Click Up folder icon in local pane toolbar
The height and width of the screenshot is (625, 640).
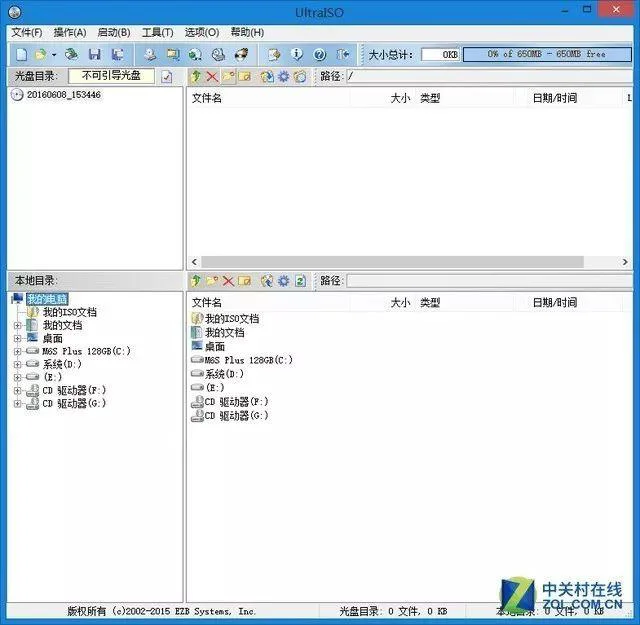[196, 281]
